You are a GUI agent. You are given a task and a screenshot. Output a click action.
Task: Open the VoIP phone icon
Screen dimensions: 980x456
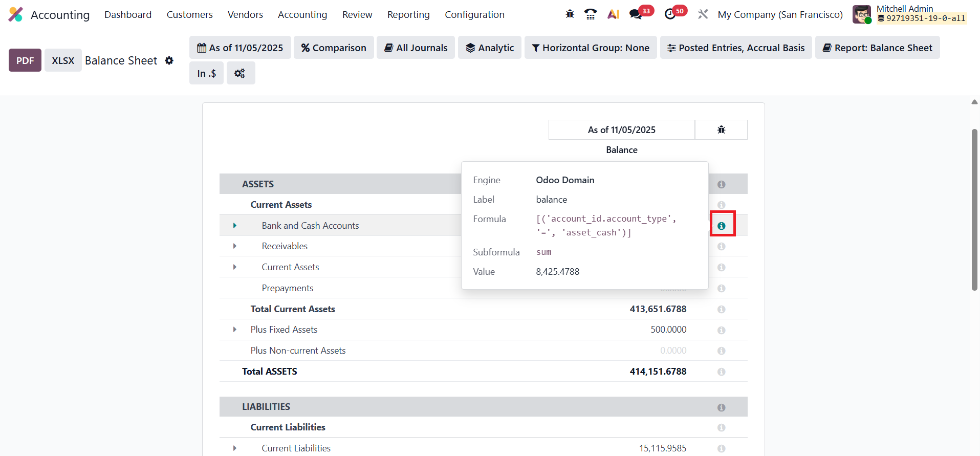(x=591, y=14)
